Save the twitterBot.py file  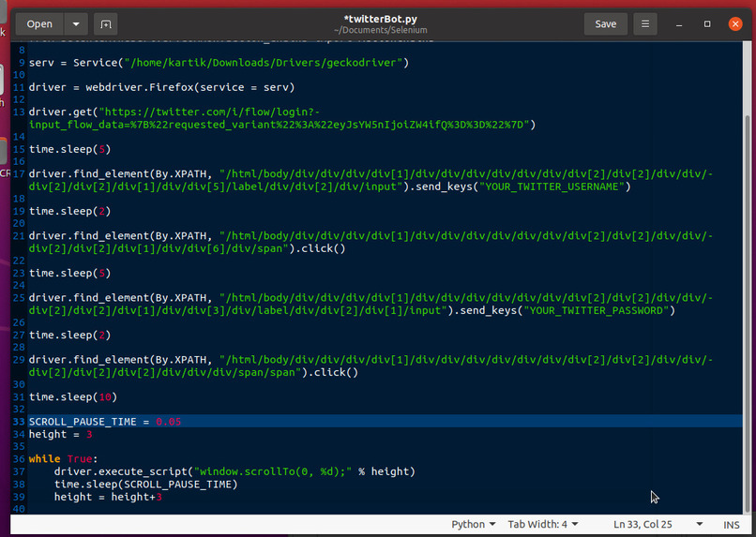[x=606, y=24]
